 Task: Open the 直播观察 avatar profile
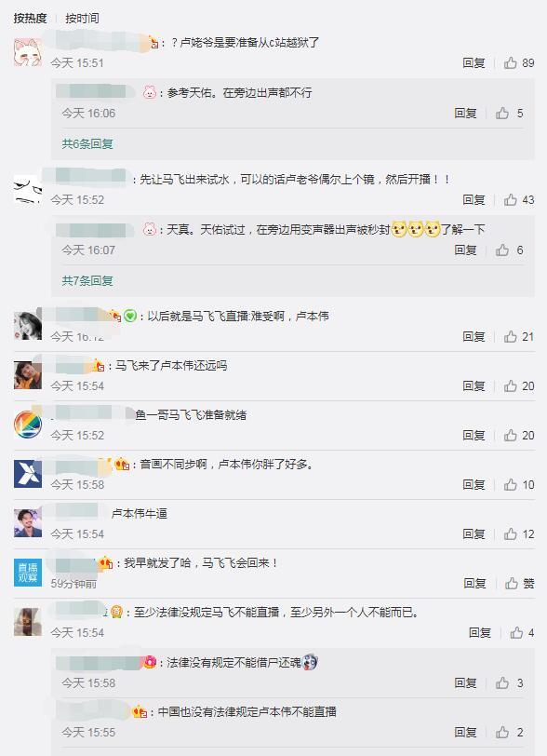pyautogui.click(x=28, y=573)
